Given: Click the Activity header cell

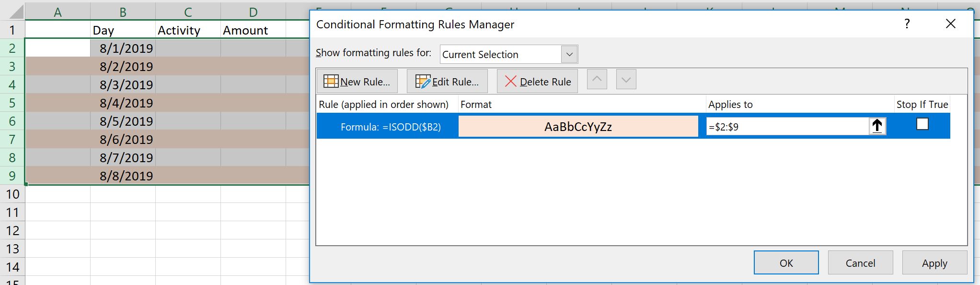Looking at the screenshot, I should click(188, 30).
